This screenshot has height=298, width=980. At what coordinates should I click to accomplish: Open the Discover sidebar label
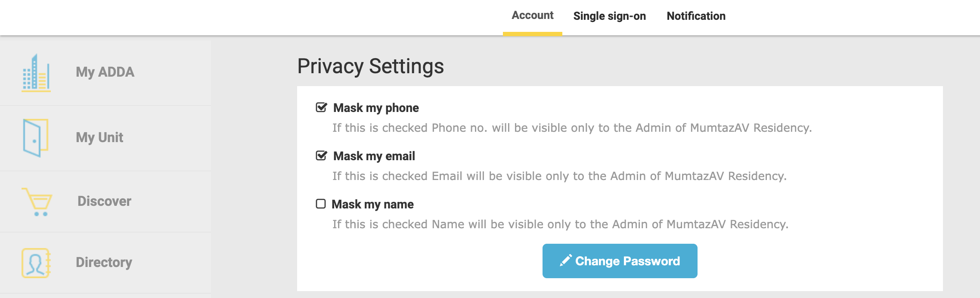coord(104,201)
